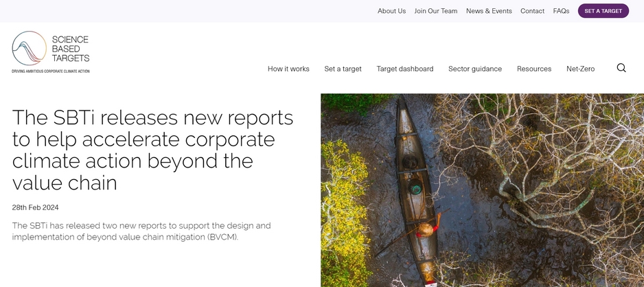Click the circular Science Based Targets emblem
Image resolution: width=644 pixels, height=287 pixels.
(x=29, y=49)
